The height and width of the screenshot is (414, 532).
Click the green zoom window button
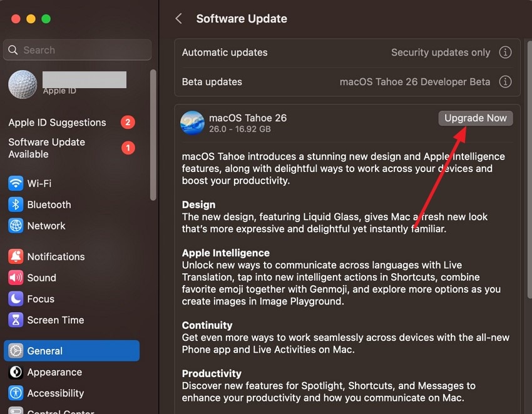(x=46, y=19)
